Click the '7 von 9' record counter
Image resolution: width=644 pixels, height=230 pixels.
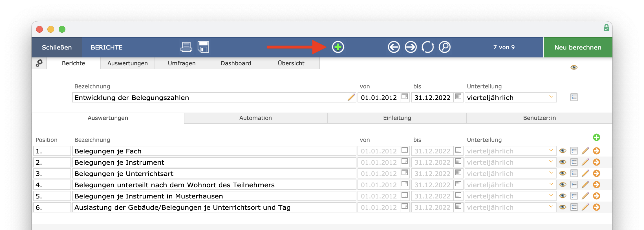504,47
